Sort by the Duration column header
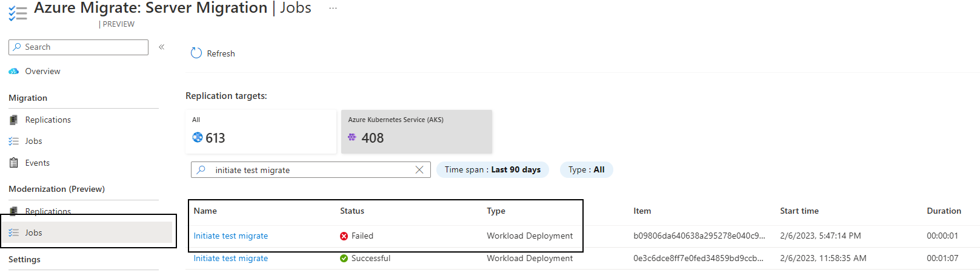980x272 pixels. [x=944, y=211]
